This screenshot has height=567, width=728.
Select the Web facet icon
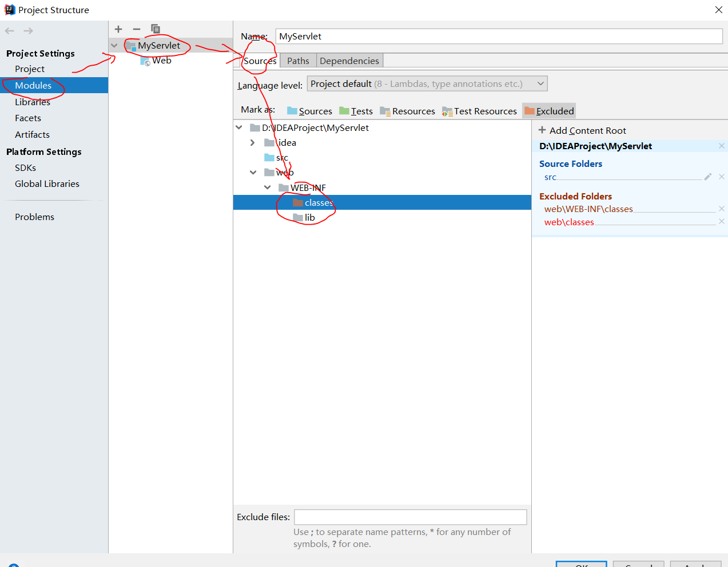point(145,61)
